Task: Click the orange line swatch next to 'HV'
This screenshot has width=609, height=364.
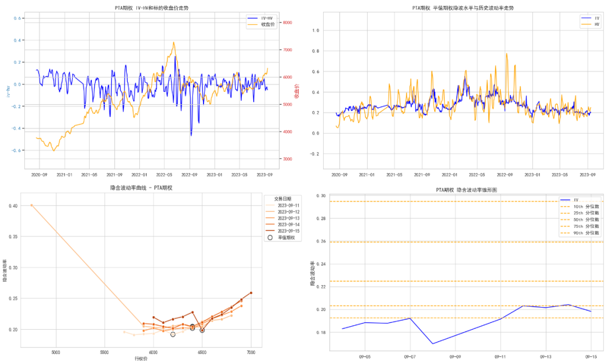Action: click(586, 24)
